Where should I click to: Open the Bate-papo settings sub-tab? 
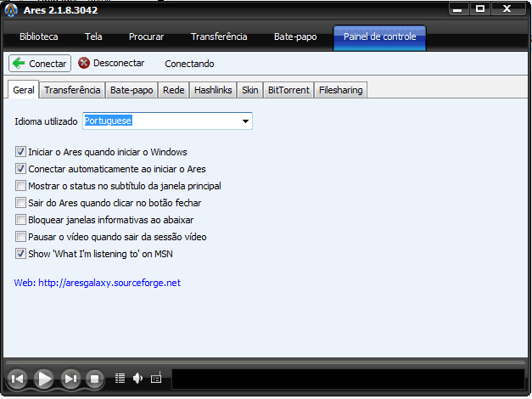tap(132, 90)
